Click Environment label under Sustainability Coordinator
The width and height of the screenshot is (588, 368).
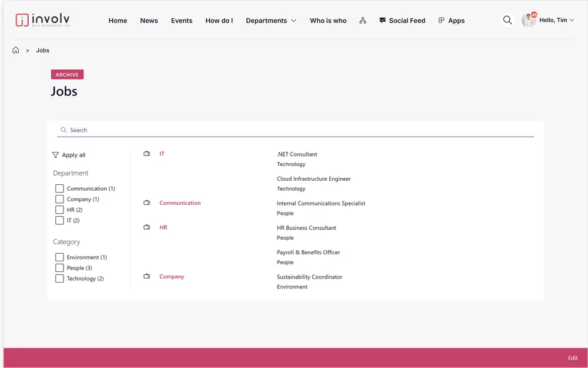[292, 287]
